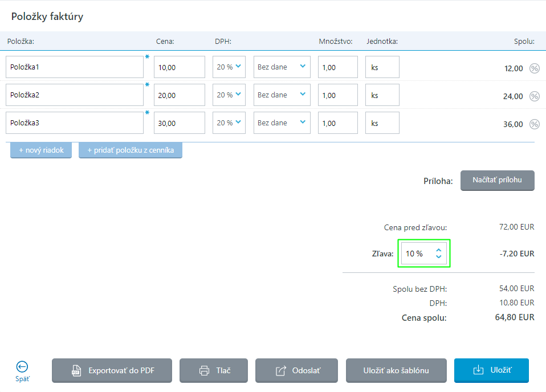Save the invoice with Uložiť button
Image resolution: width=546 pixels, height=392 pixels.
point(491,370)
